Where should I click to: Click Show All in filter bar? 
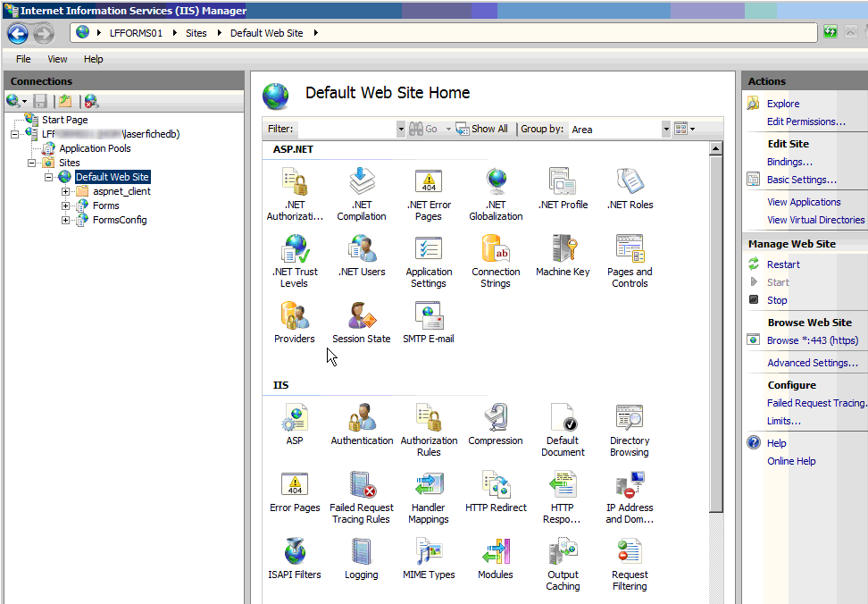click(481, 129)
